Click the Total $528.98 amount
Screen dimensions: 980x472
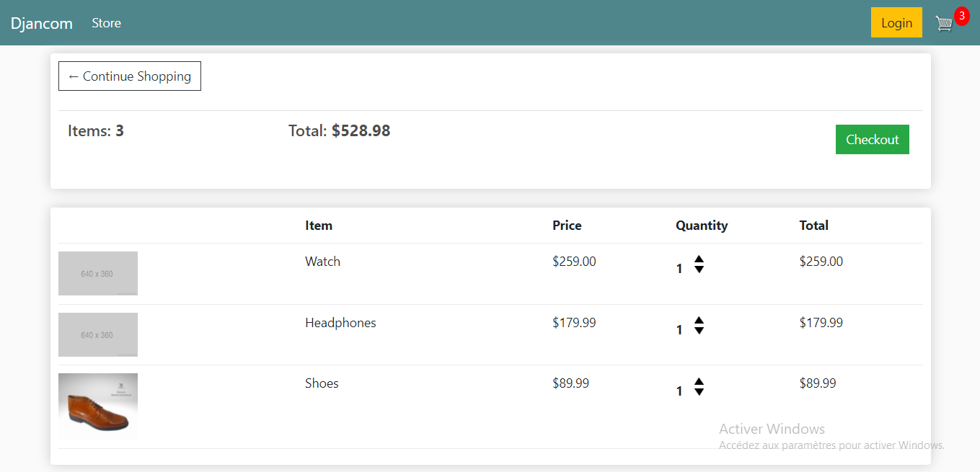tap(361, 131)
